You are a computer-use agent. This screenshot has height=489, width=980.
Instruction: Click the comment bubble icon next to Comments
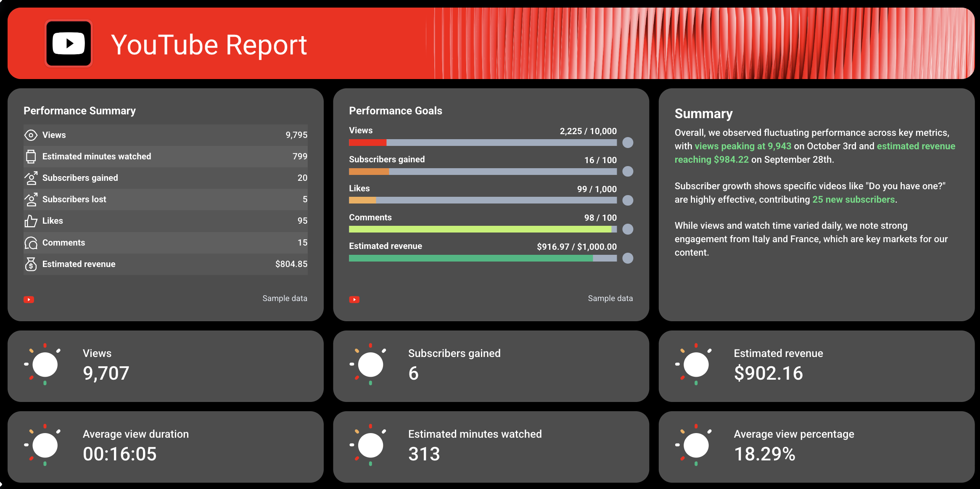(31, 242)
